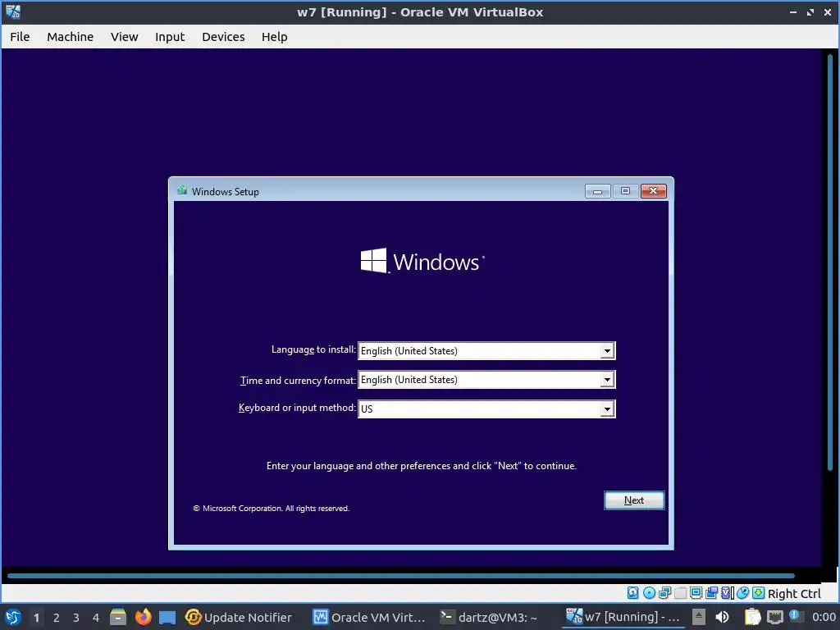
Task: Click the show desktop icon in the panel
Action: 167,618
